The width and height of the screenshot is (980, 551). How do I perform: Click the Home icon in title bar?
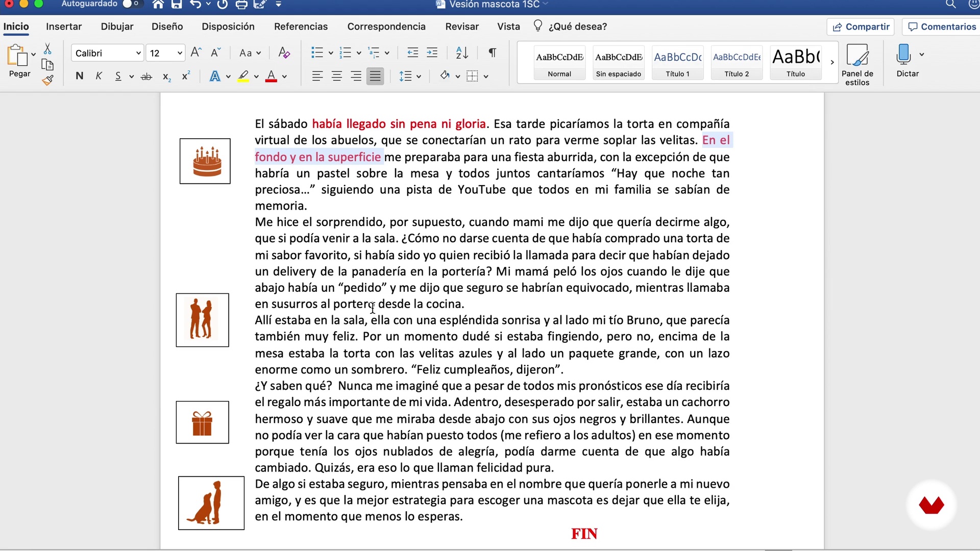point(158,4)
